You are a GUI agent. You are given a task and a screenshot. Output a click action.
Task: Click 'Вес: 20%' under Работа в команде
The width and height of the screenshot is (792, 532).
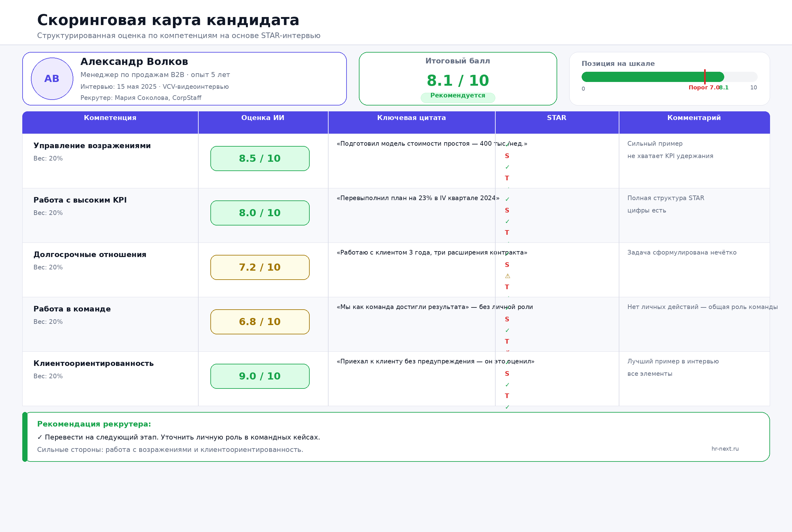[48, 322]
